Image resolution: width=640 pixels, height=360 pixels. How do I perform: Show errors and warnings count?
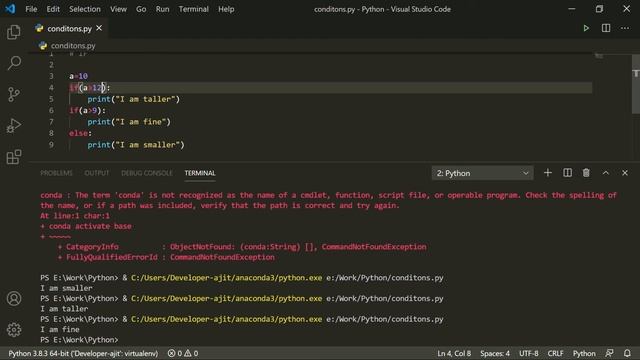click(x=183, y=353)
